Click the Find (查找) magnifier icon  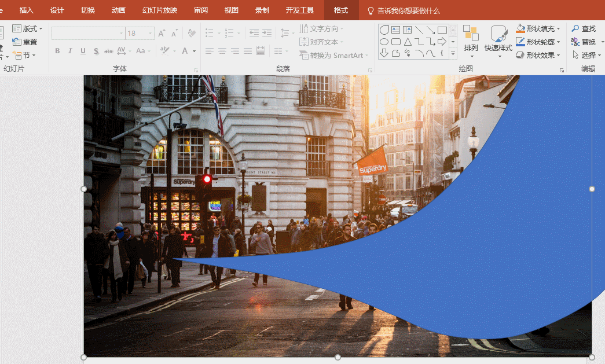point(575,29)
